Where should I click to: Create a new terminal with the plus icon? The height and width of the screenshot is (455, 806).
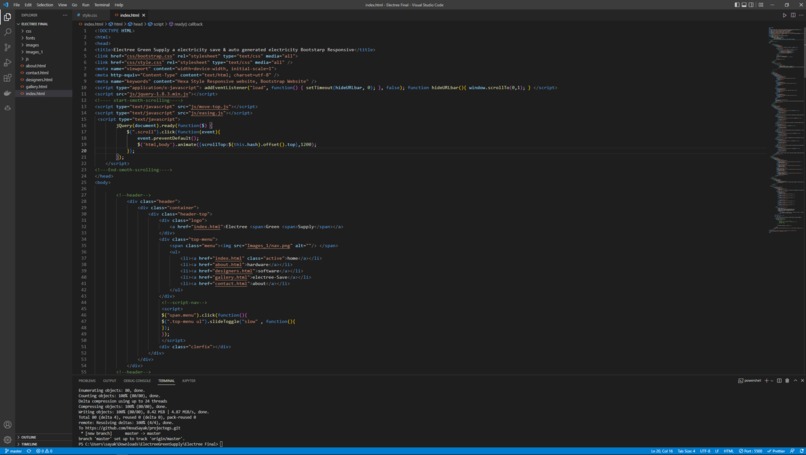tap(766, 380)
